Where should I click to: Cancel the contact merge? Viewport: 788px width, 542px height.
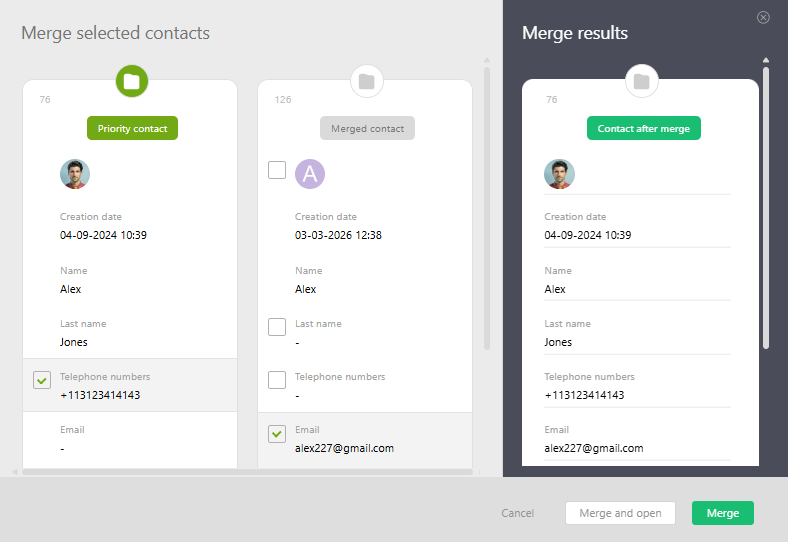(x=517, y=513)
